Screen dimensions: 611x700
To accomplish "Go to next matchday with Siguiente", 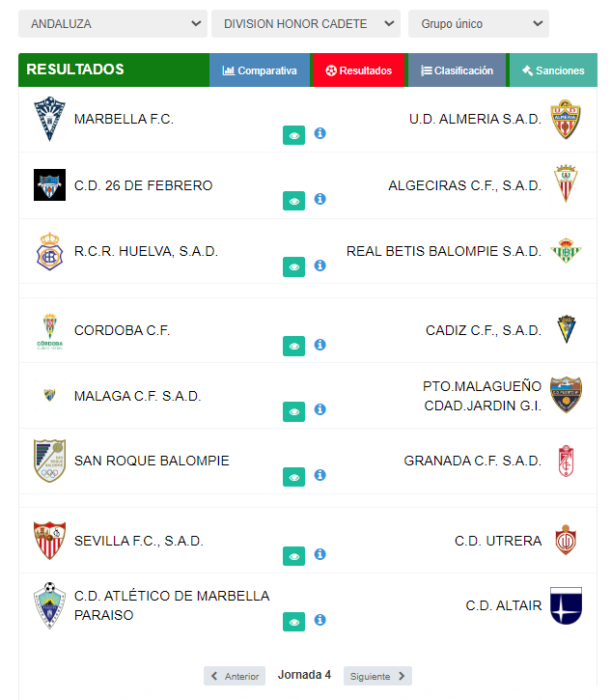I will click(377, 676).
